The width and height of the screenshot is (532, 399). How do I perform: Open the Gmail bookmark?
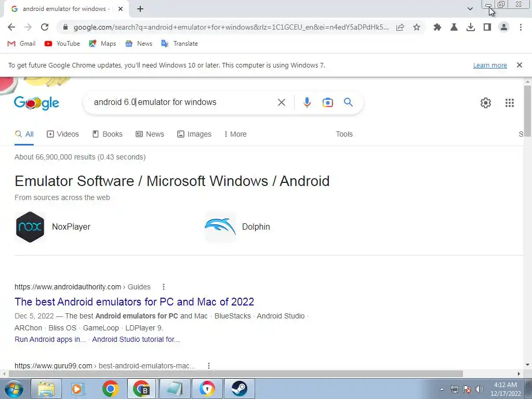(21, 44)
